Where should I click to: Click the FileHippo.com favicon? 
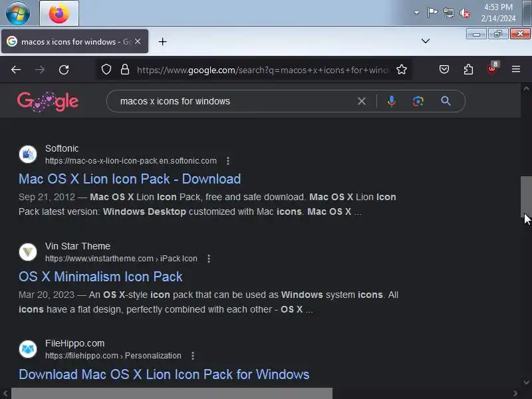tap(28, 349)
